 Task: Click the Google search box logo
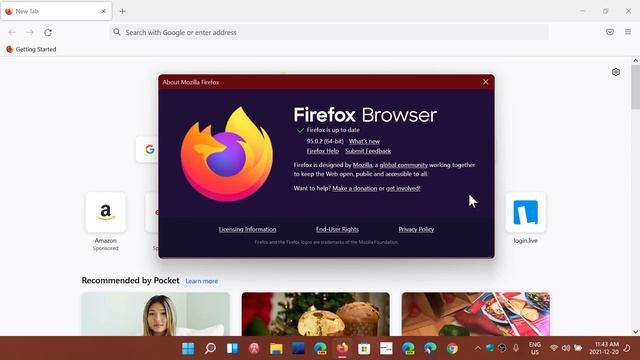pyautogui.click(x=150, y=149)
